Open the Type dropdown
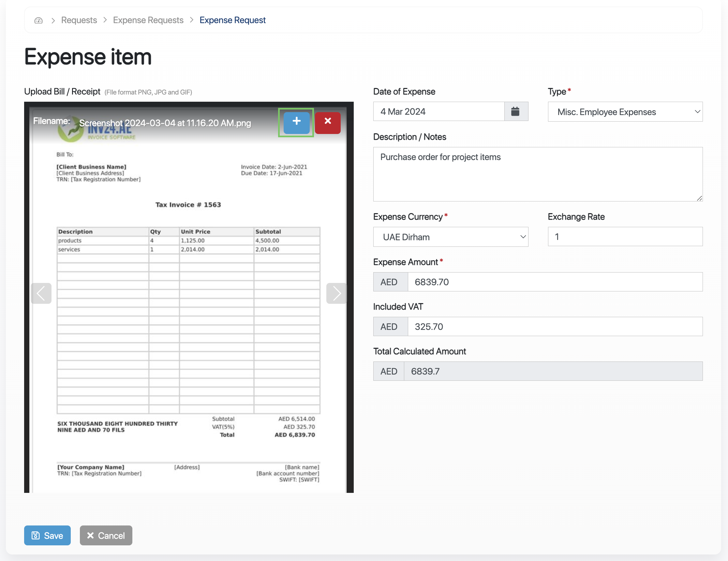Viewport: 728px width, 561px height. point(625,112)
